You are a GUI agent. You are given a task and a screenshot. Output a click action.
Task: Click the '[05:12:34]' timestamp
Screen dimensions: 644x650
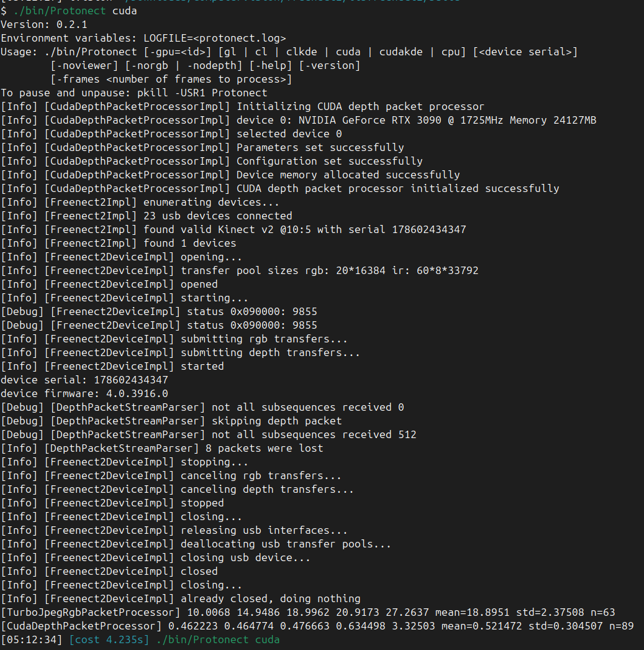coord(32,640)
